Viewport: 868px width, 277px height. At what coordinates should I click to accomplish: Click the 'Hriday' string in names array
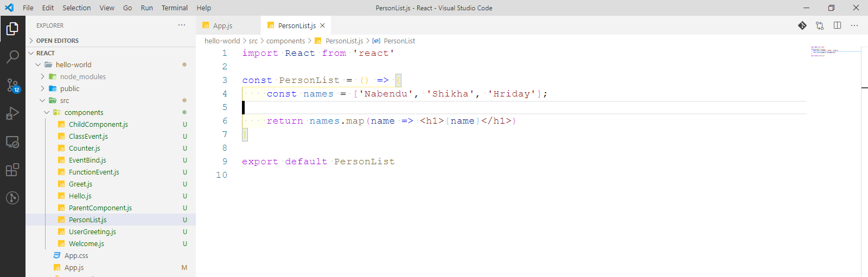[512, 94]
